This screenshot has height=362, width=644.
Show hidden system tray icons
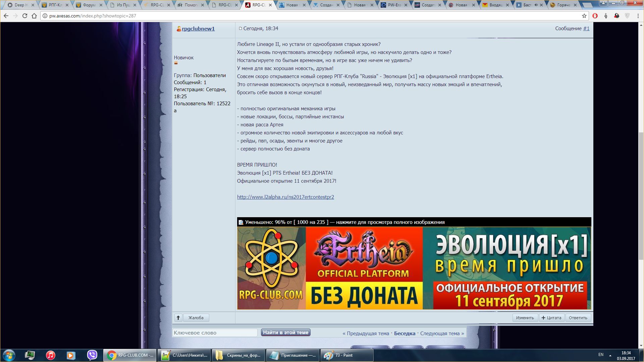(x=610, y=355)
